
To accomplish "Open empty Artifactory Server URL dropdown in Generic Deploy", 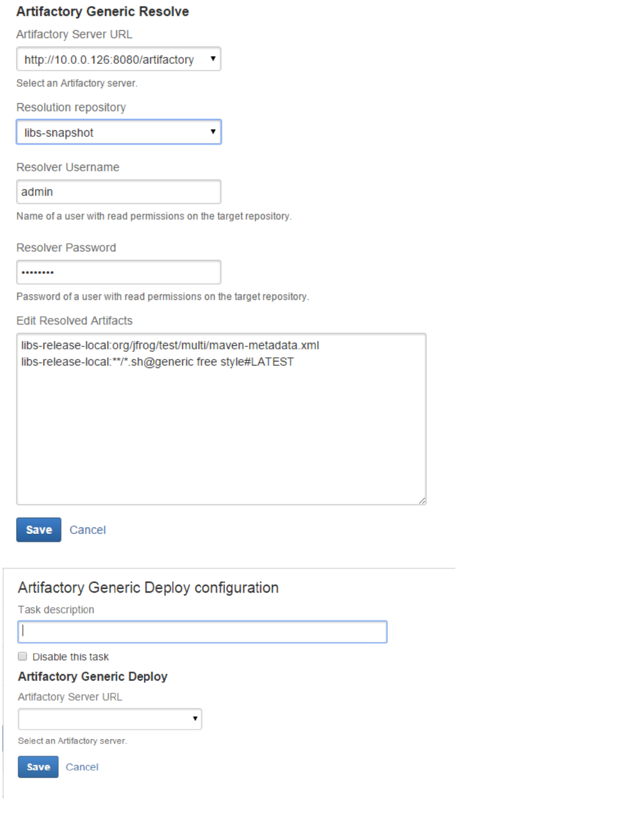I will click(110, 719).
